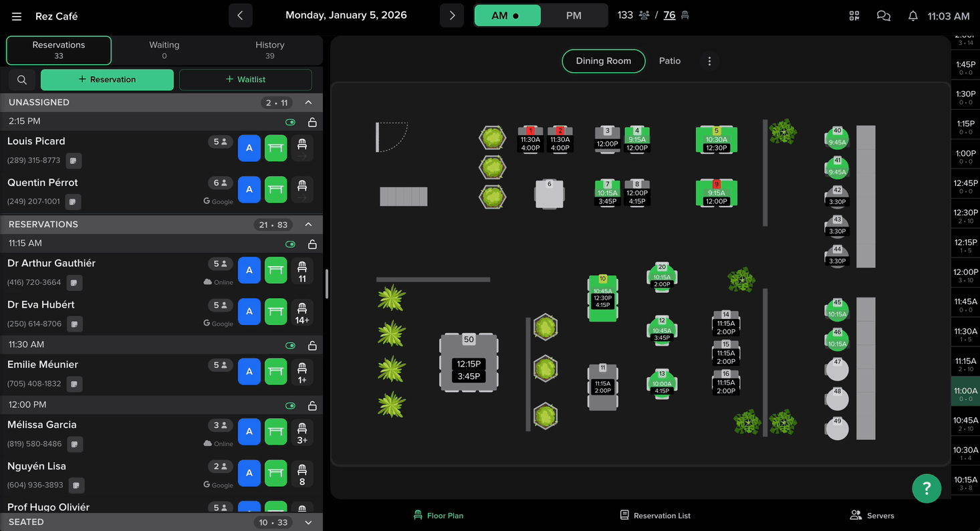Switch to the Patio floor tab
This screenshot has width=980, height=531.
pos(669,61)
